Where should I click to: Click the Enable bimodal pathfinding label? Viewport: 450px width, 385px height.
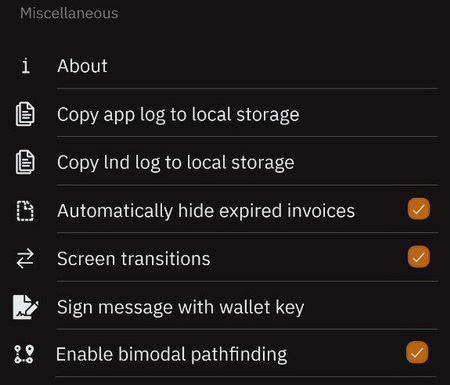click(171, 354)
